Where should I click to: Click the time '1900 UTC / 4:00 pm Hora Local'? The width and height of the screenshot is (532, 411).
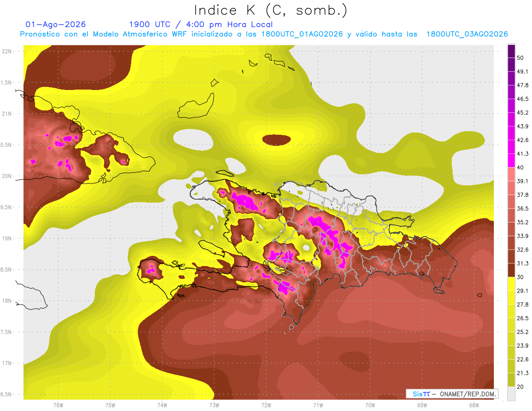coord(201,24)
